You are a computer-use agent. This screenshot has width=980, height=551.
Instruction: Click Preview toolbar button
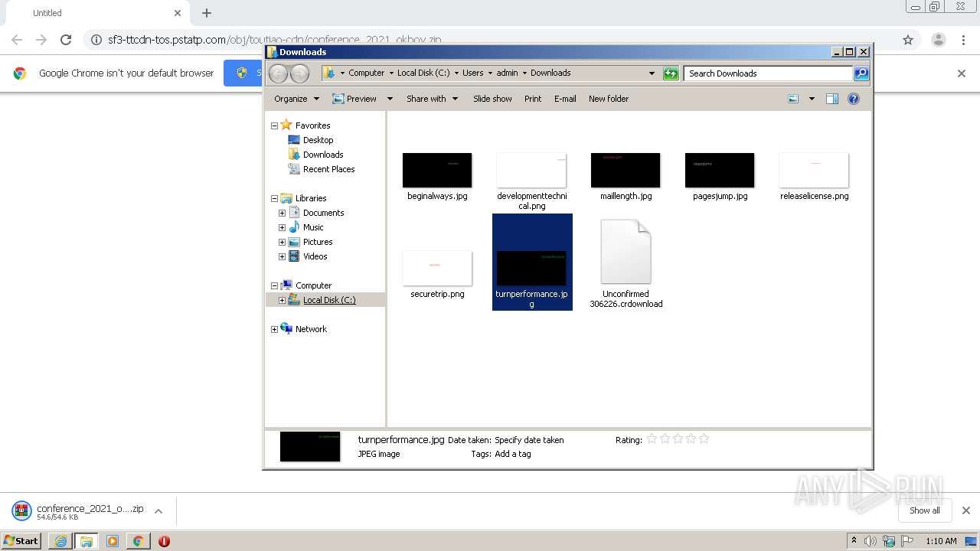pos(354,99)
